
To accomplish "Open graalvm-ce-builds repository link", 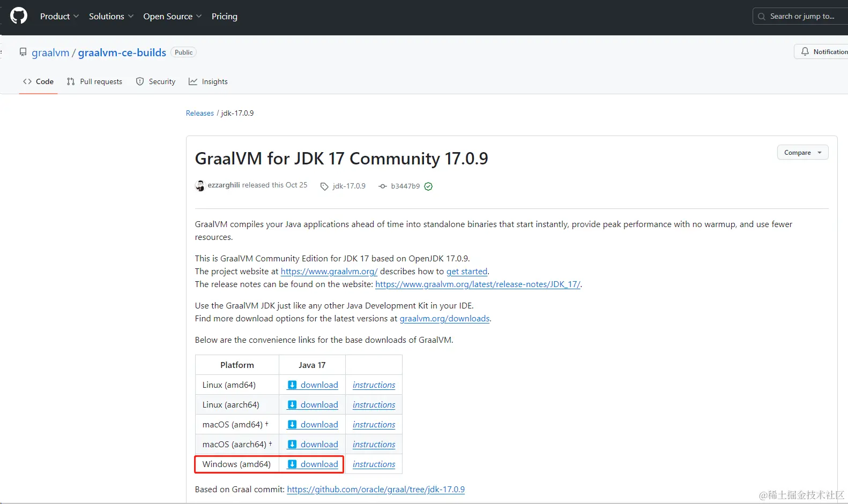I will (122, 52).
